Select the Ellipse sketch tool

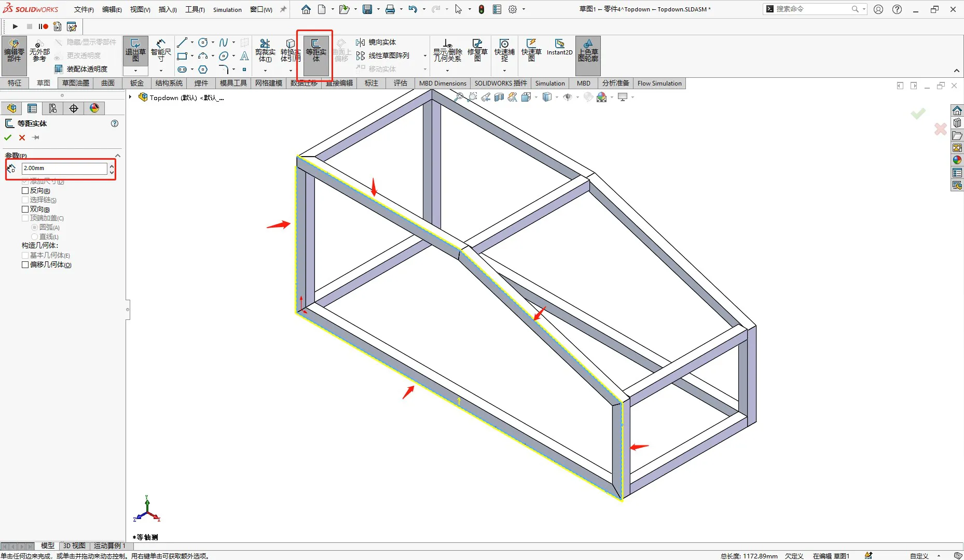[x=224, y=56]
